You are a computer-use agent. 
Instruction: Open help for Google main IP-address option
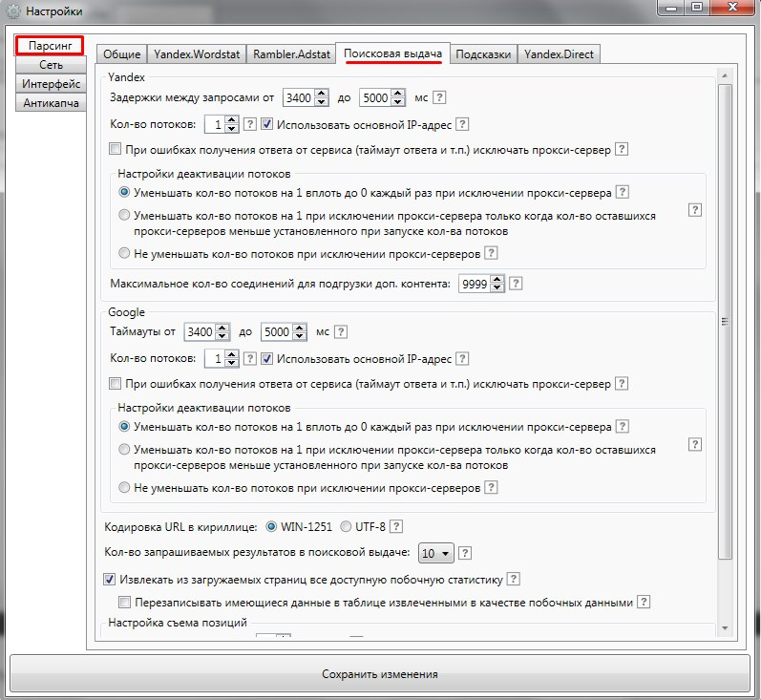pos(462,359)
